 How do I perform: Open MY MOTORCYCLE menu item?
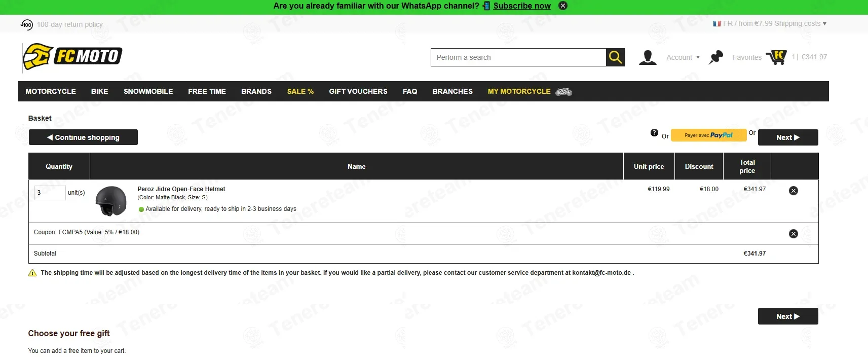[x=519, y=91]
